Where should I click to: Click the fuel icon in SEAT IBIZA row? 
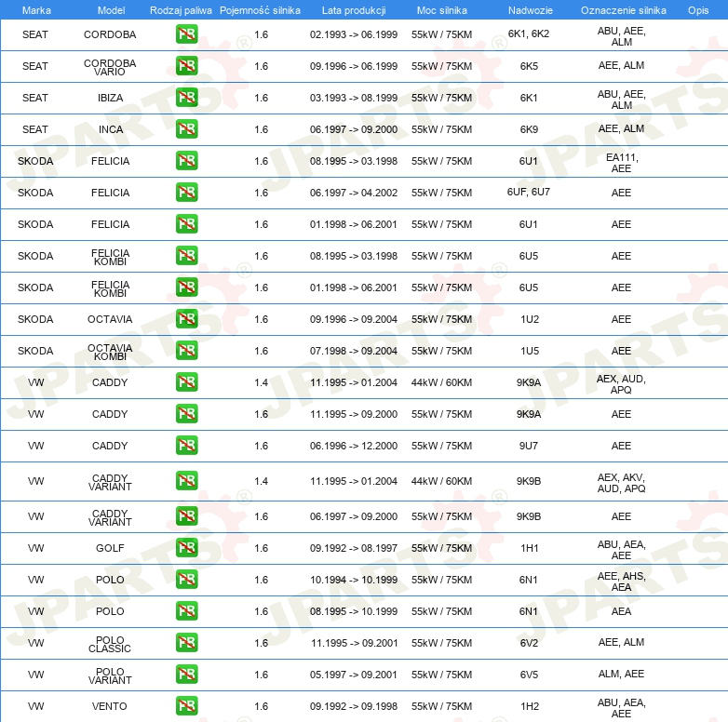(186, 98)
